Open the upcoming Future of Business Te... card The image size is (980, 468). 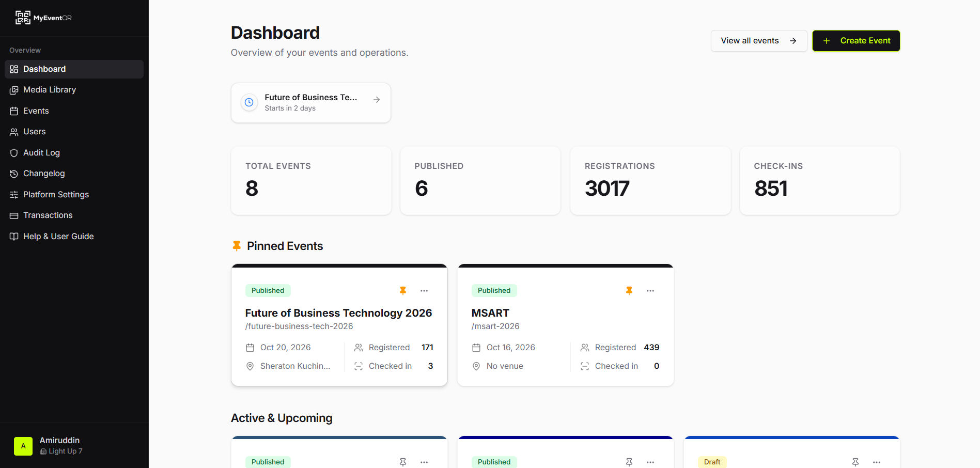(311, 103)
